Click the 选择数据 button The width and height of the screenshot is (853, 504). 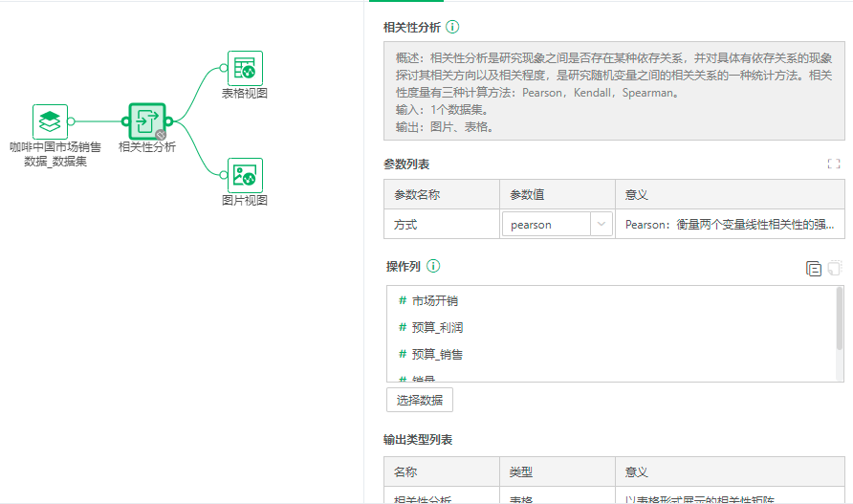click(x=419, y=400)
